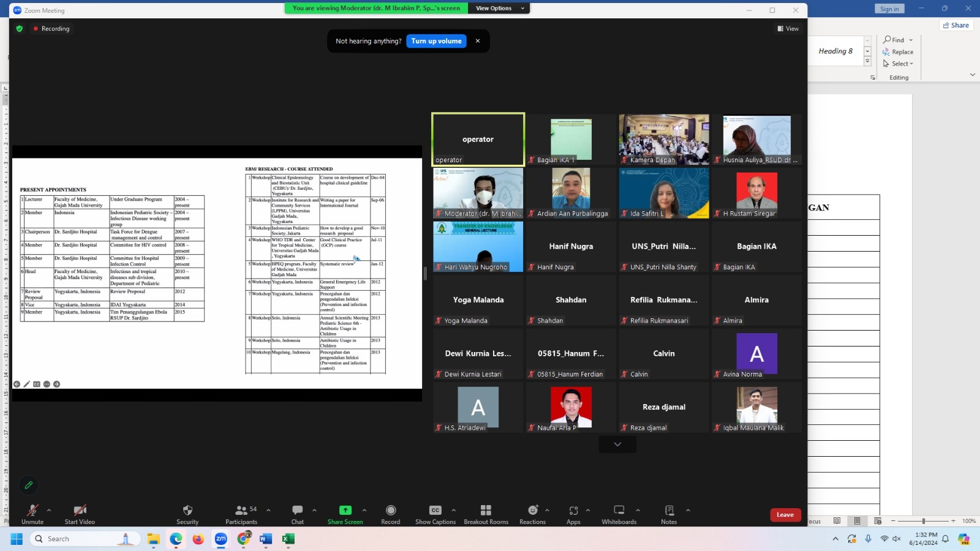Open File Explorer from the taskbar
Screen dimensions: 980x551
pos(153,539)
